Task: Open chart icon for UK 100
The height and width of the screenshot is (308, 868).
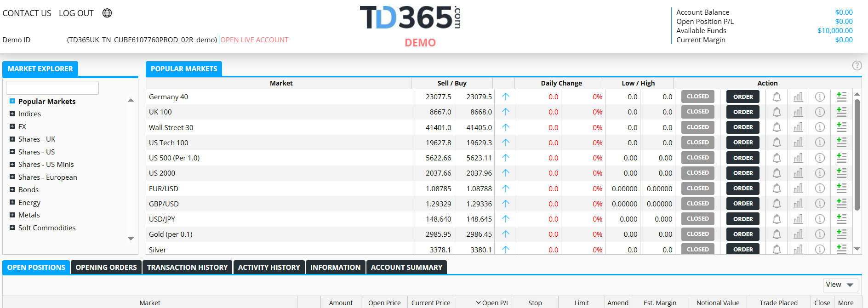Action: tap(798, 112)
